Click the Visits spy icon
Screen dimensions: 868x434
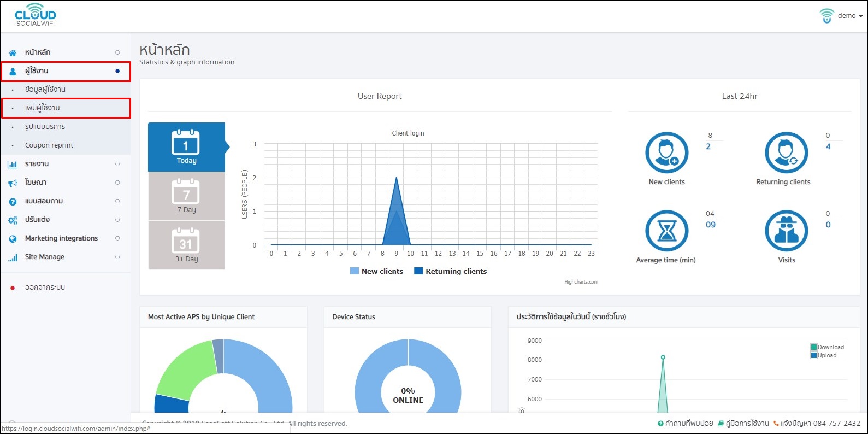[786, 231]
